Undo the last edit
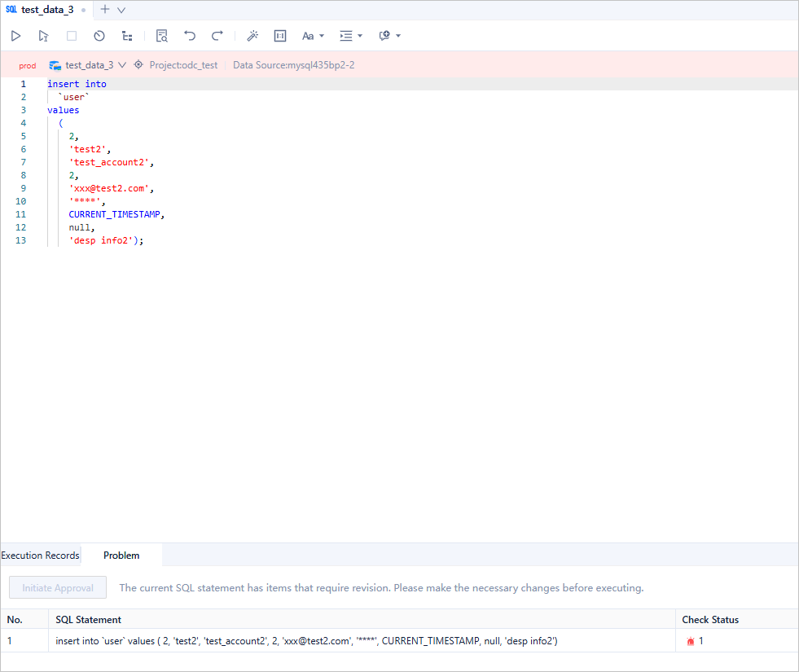The height and width of the screenshot is (672, 799). 190,36
